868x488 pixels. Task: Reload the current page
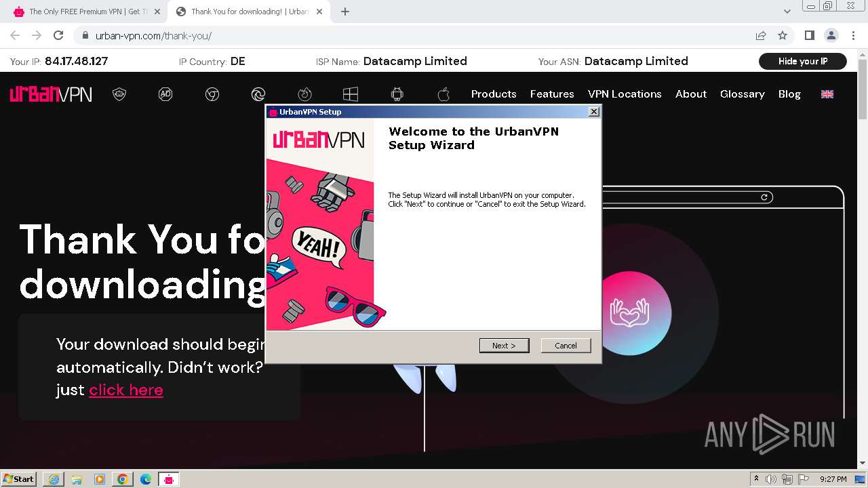click(58, 35)
